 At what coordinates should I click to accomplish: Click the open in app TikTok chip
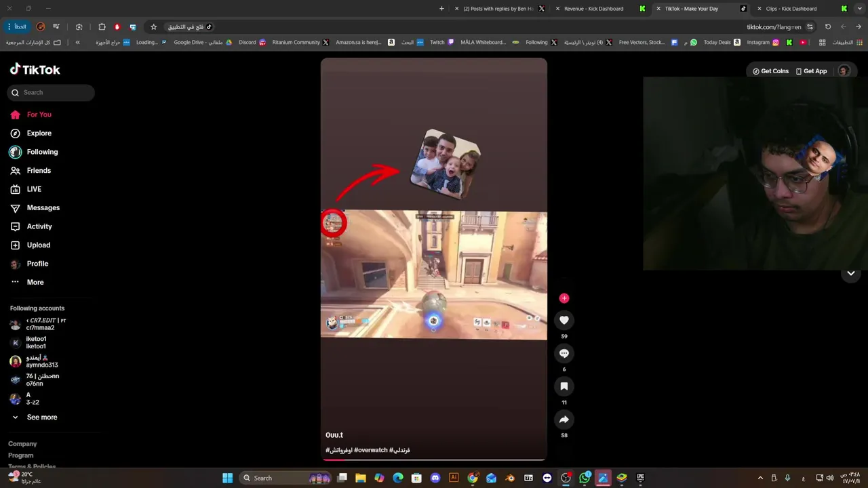coord(190,27)
